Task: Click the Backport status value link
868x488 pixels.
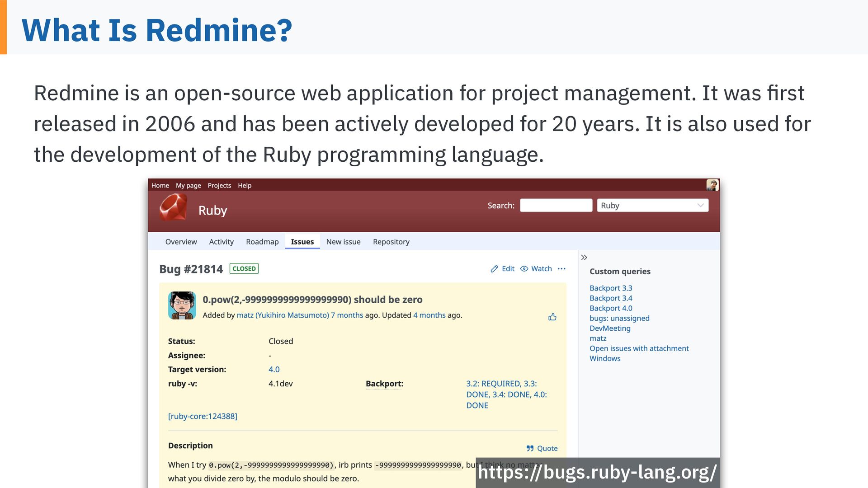Action: click(x=507, y=394)
